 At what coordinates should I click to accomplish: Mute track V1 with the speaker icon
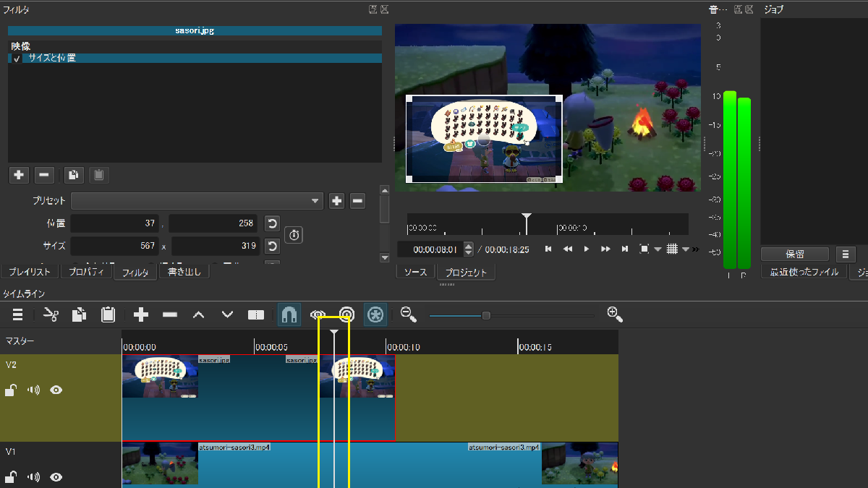point(33,477)
